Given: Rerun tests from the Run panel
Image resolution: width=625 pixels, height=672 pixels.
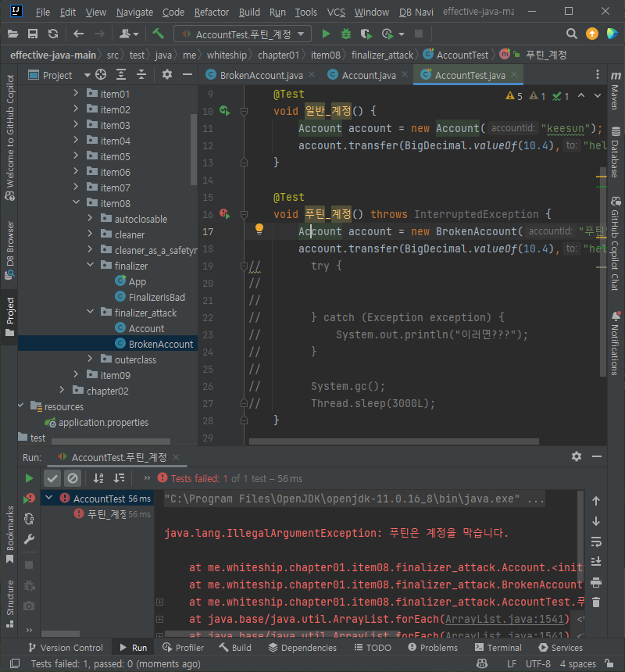Looking at the screenshot, I should (x=29, y=478).
